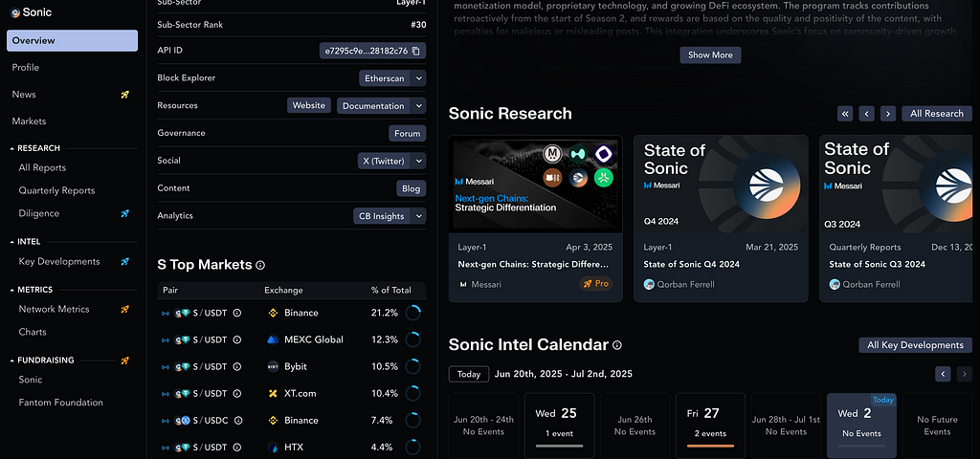Image resolution: width=980 pixels, height=459 pixels.
Task: Click the rocket icon beside Key Developments
Action: pyautogui.click(x=125, y=262)
